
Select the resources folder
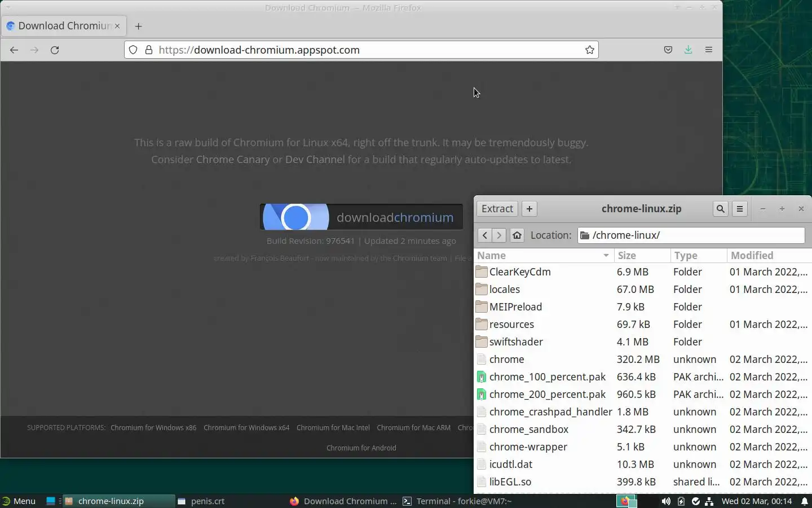[x=643, y=324]
